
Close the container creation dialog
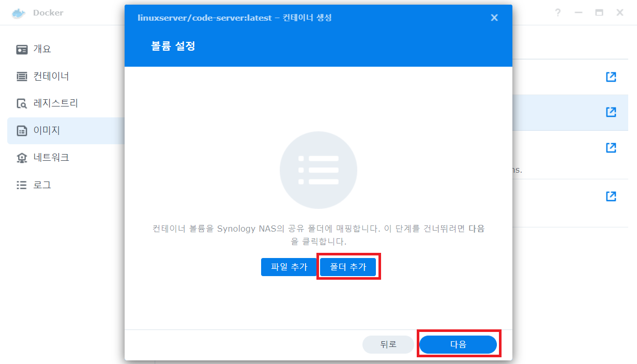coord(494,18)
